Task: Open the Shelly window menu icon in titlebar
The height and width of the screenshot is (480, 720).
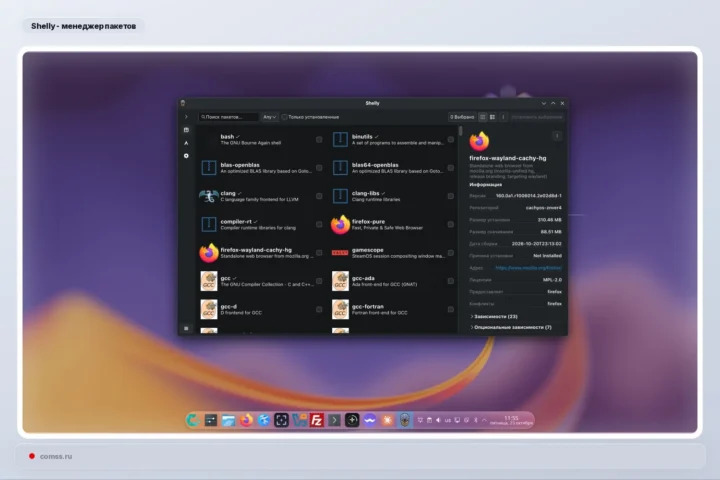Action: click(183, 103)
